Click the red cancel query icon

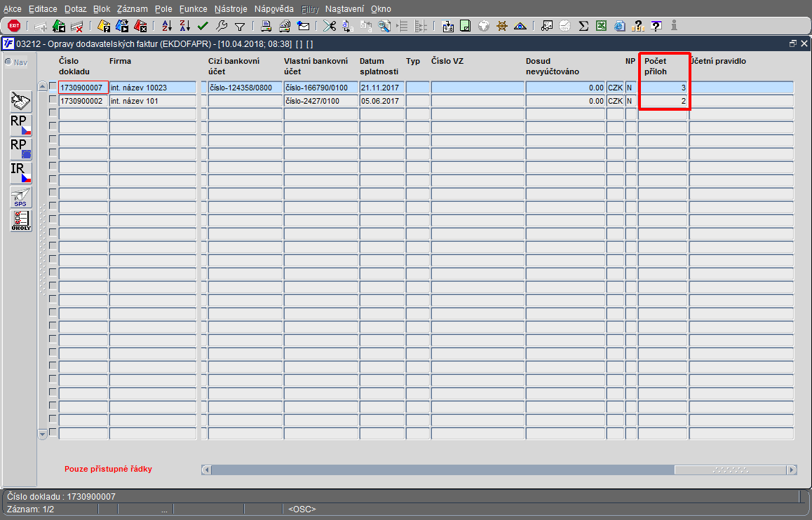tap(140, 25)
